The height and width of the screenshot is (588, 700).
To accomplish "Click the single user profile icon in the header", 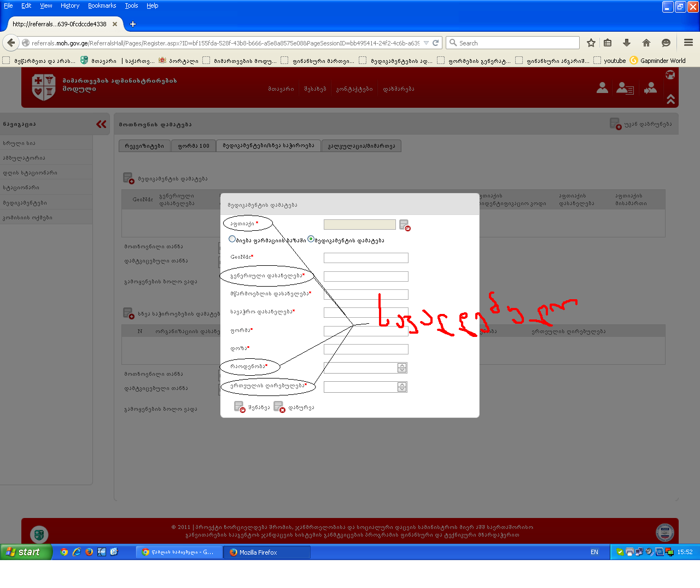I will tap(602, 88).
